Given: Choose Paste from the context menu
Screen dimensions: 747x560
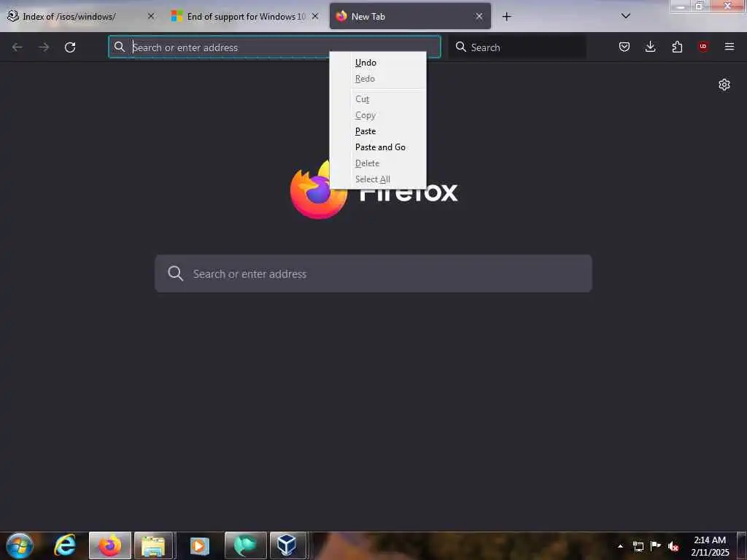Looking at the screenshot, I should [x=377, y=131].
